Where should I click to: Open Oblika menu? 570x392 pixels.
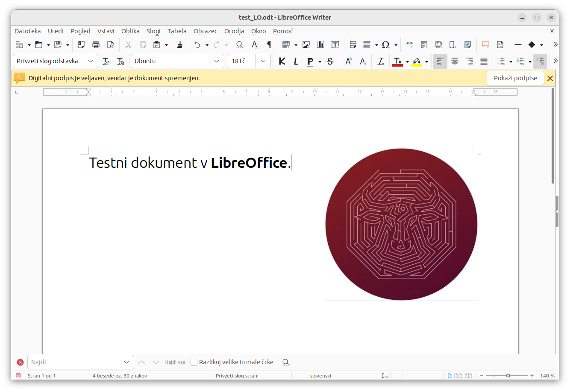(130, 31)
